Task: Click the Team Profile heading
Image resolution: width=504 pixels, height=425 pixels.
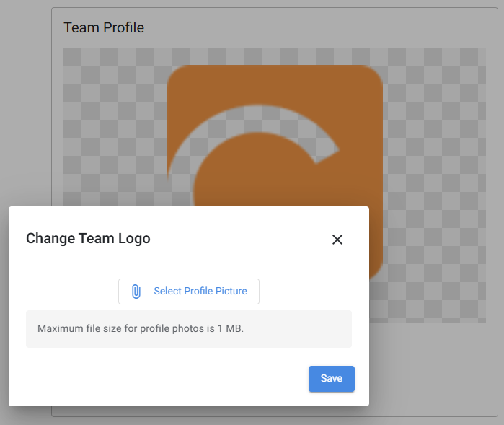Action: click(x=104, y=27)
